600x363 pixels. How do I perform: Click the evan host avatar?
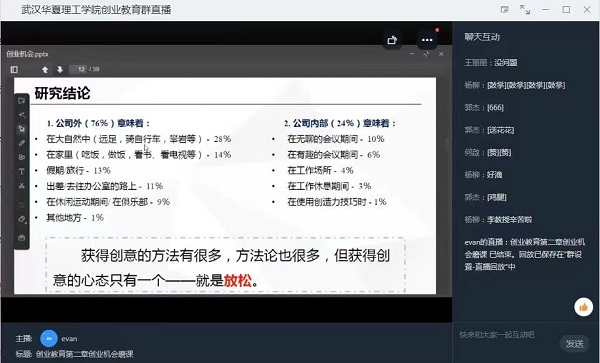[49, 339]
